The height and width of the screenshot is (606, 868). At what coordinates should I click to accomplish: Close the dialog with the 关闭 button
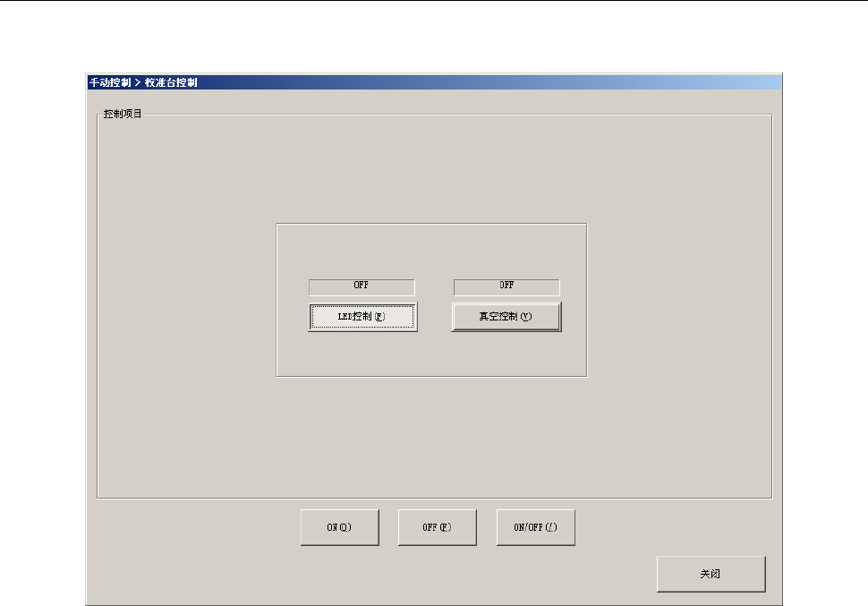click(711, 574)
